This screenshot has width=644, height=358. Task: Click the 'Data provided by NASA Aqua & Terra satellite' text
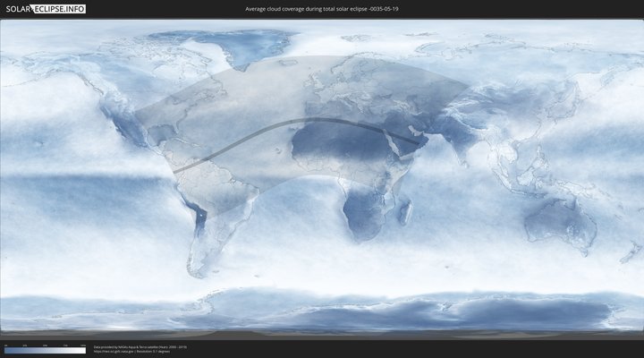[x=140, y=347]
